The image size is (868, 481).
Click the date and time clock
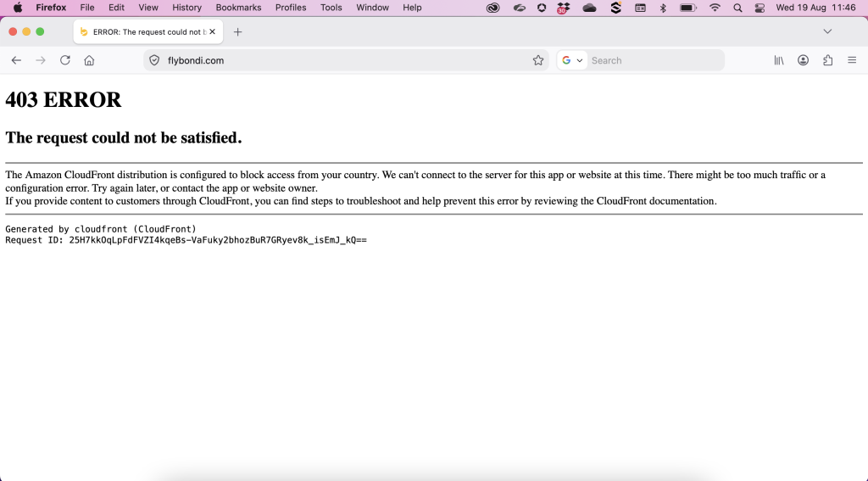(816, 8)
